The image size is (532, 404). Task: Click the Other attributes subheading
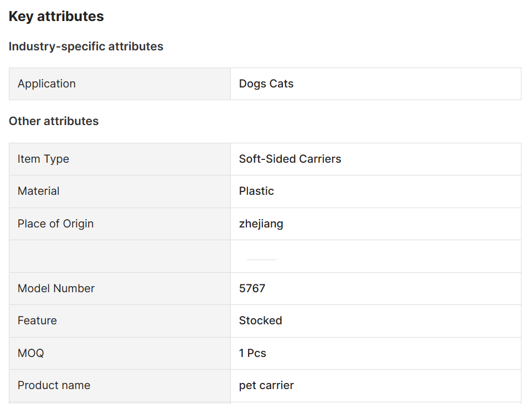[x=54, y=121]
